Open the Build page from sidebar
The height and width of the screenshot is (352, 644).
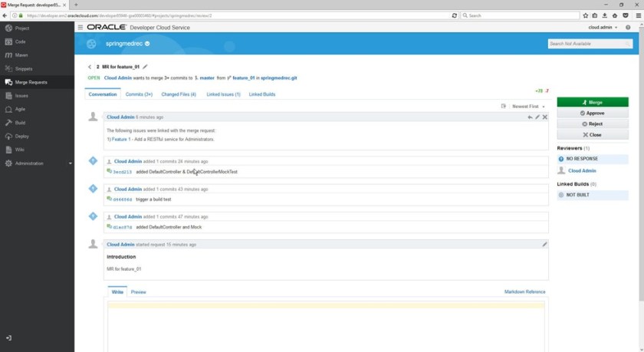pyautogui.click(x=20, y=123)
